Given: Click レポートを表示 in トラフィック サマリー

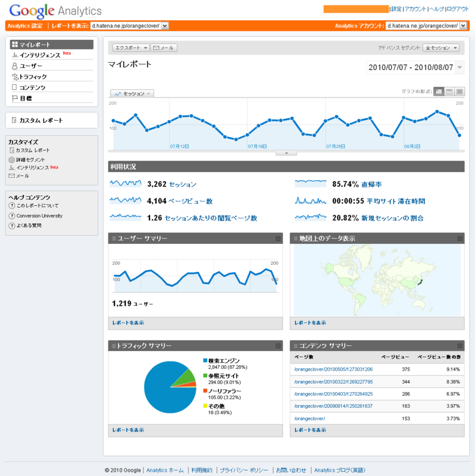Looking at the screenshot, I should point(128,430).
